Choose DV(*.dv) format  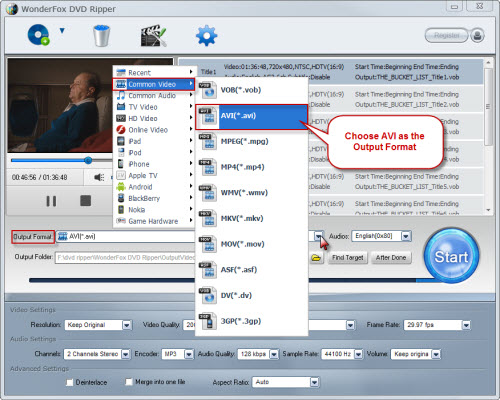252,295
